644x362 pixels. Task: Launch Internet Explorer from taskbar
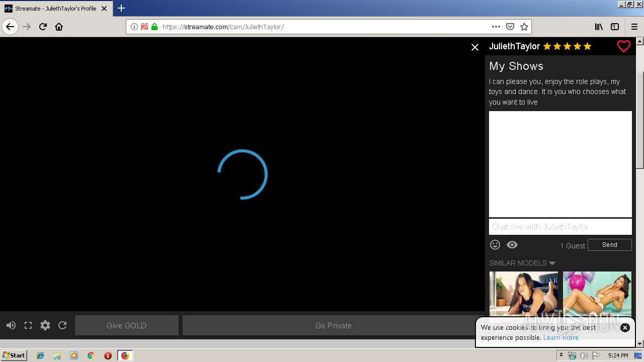coord(40,355)
